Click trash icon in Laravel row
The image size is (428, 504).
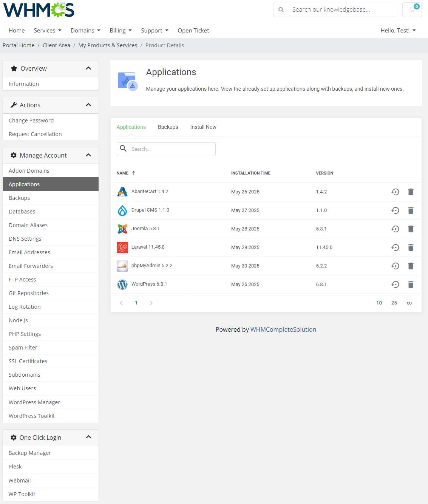click(x=411, y=247)
